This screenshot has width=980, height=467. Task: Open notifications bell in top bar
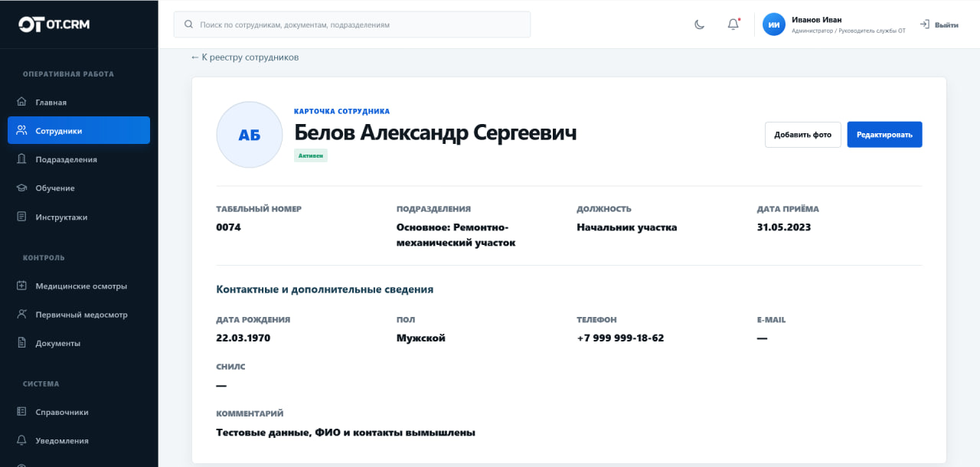coord(733,24)
